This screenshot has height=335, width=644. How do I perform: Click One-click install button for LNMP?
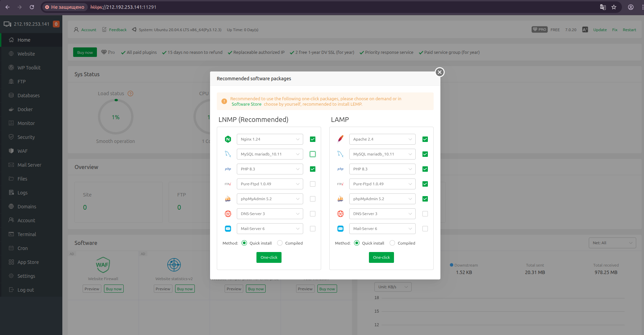point(269,257)
